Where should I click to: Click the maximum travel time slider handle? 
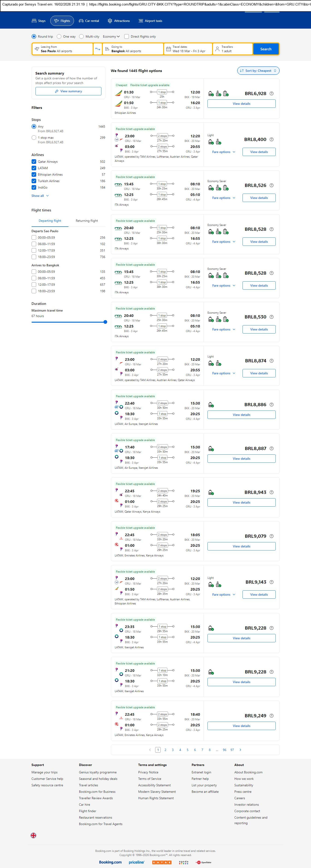(105, 322)
